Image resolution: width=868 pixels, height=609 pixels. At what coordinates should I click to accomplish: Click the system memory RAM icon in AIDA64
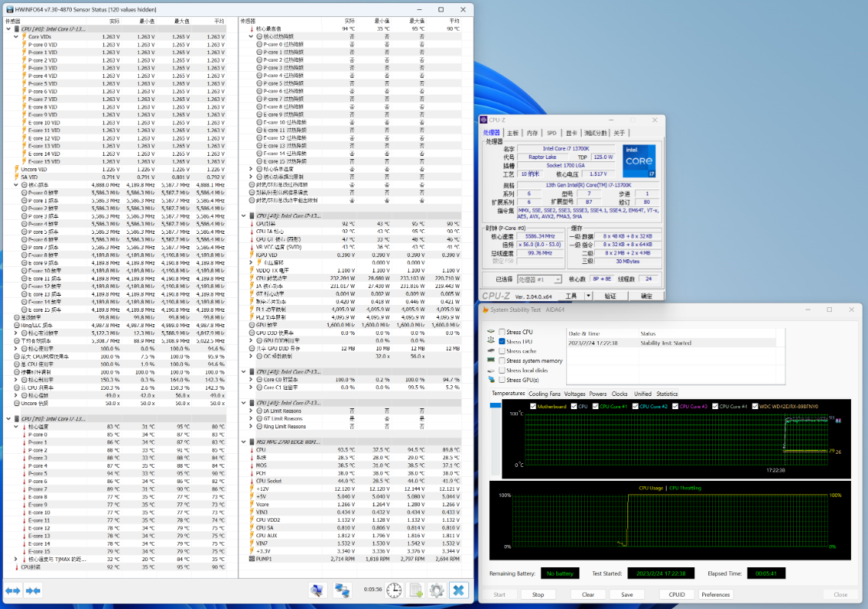(x=491, y=360)
